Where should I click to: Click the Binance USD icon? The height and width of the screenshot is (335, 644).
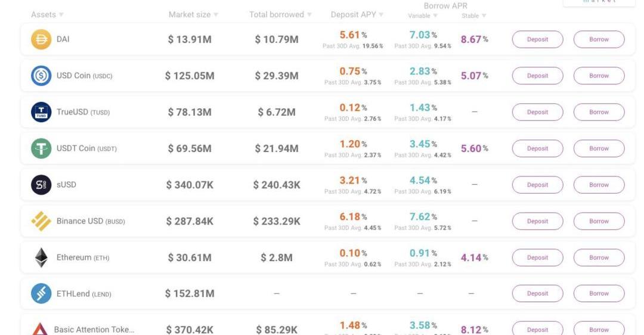coord(41,221)
